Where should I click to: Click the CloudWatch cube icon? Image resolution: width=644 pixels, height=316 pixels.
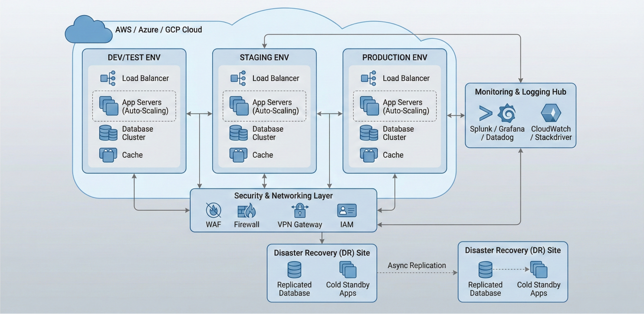pos(551,113)
